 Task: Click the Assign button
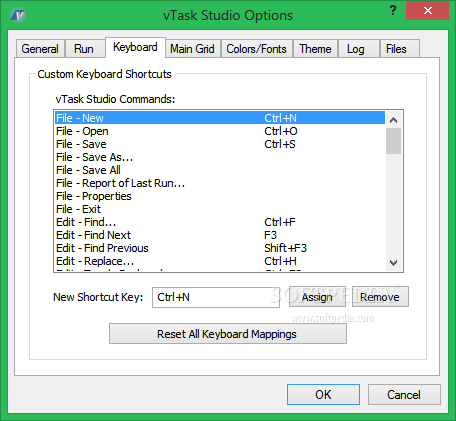click(317, 297)
